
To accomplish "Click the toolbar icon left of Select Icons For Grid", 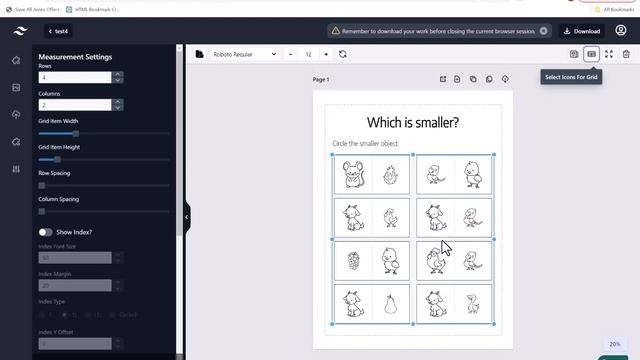I will pyautogui.click(x=574, y=54).
